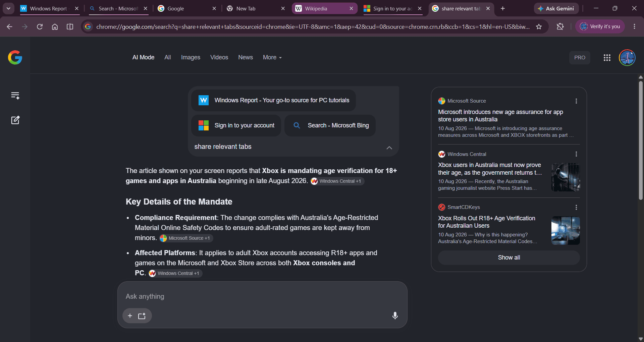Click the Windows Central article thumbnail
Screen dimensions: 644x342
click(x=566, y=177)
